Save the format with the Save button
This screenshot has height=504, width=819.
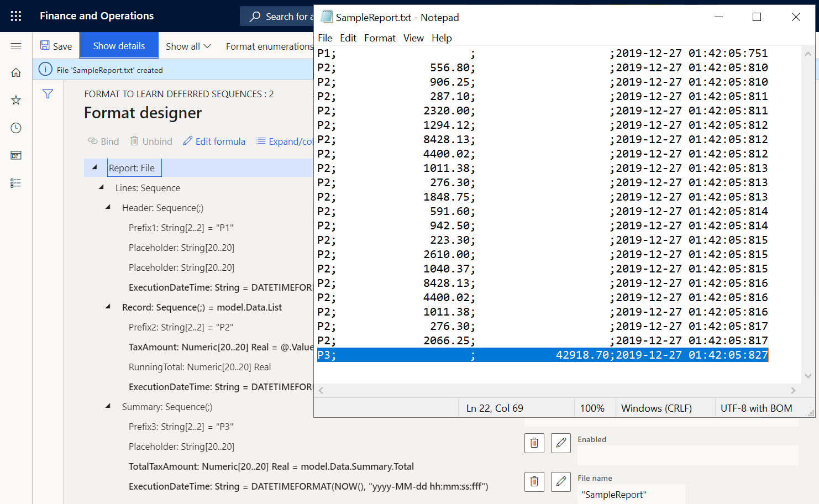56,45
